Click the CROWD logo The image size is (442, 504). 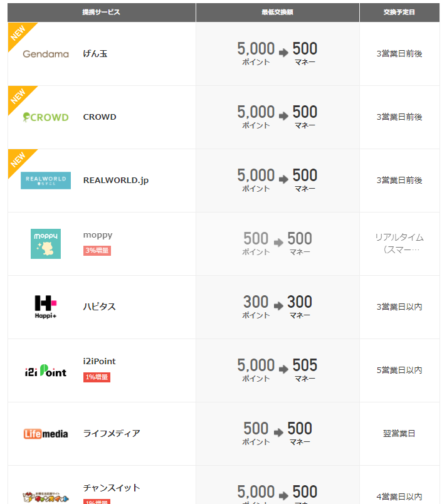pyautogui.click(x=46, y=117)
